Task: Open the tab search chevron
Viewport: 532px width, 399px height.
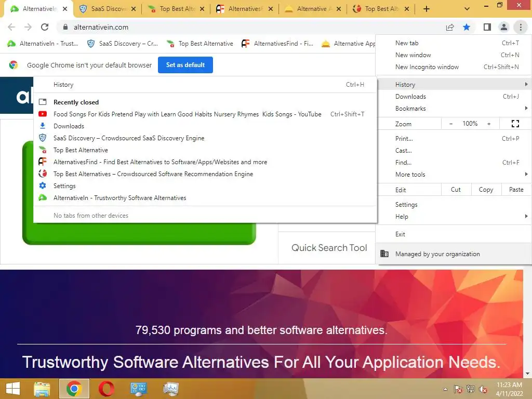Action: coord(467,9)
